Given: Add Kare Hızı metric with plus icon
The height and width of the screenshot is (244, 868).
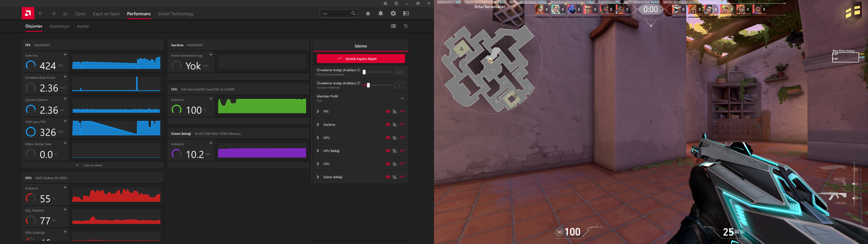Looking at the screenshot, I should tap(65, 55).
